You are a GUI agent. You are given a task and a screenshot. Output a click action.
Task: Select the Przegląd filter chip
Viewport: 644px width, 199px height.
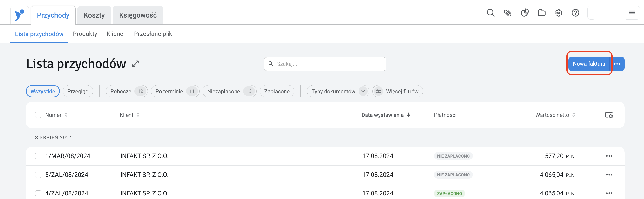coord(78,91)
